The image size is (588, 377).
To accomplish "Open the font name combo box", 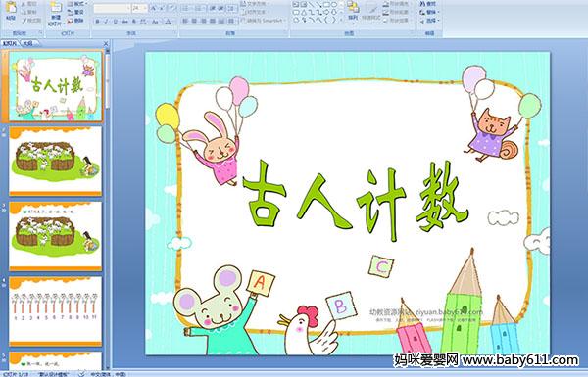I will 112,8.
